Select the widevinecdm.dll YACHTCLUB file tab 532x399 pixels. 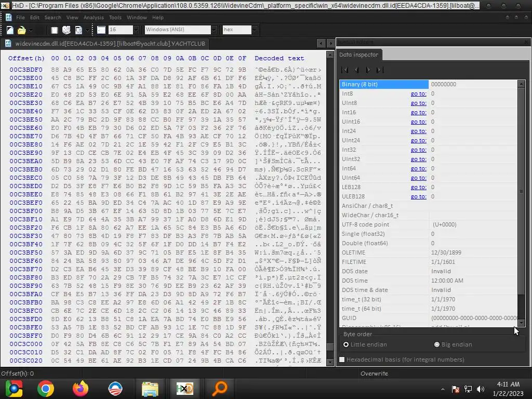(x=106, y=44)
